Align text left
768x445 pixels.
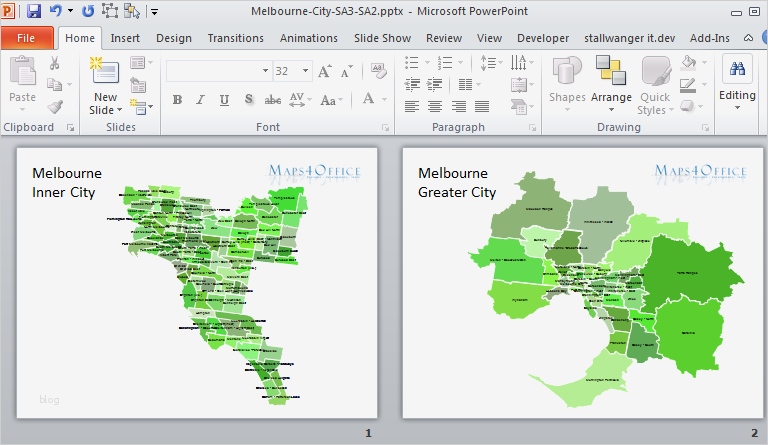coord(412,106)
